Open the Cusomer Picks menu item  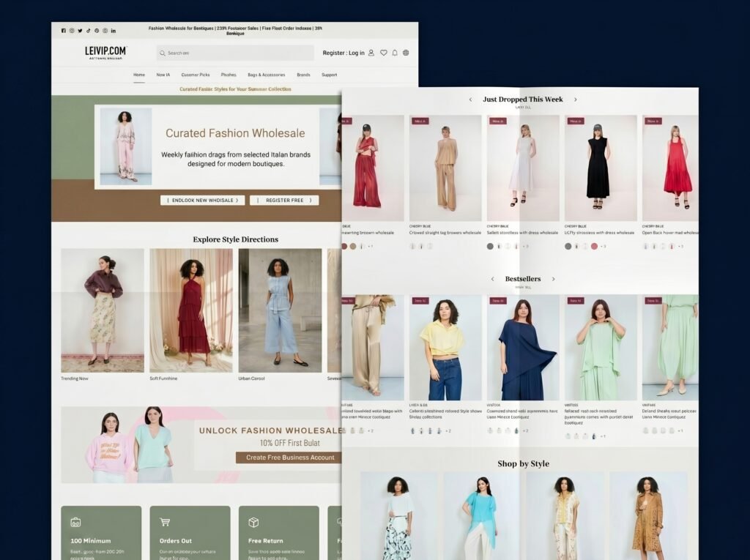point(195,75)
